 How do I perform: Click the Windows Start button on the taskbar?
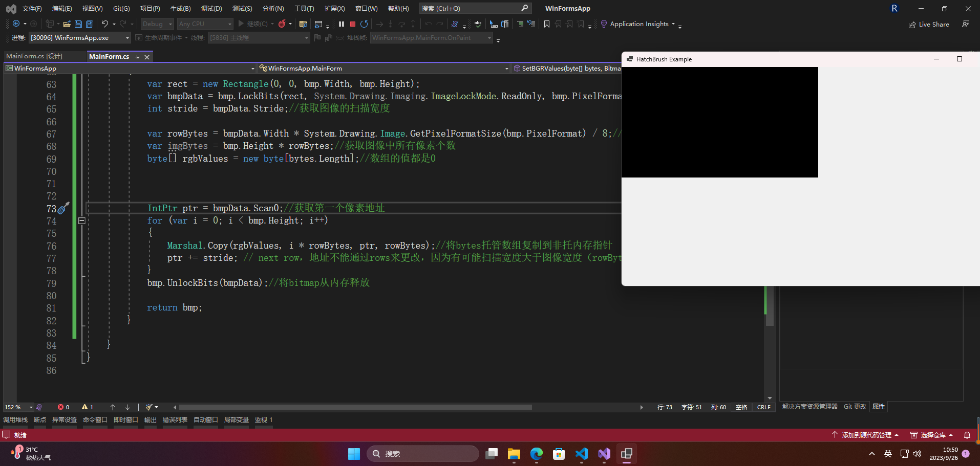[x=354, y=454]
